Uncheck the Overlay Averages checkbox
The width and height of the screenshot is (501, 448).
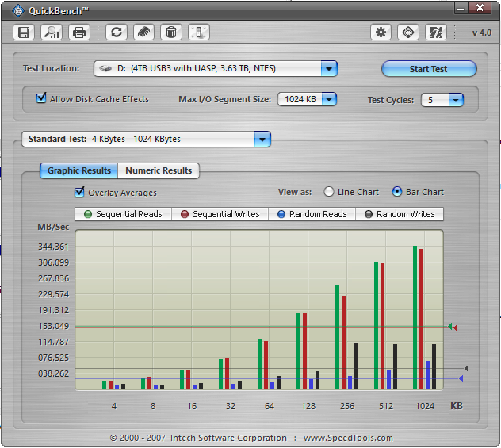(79, 192)
